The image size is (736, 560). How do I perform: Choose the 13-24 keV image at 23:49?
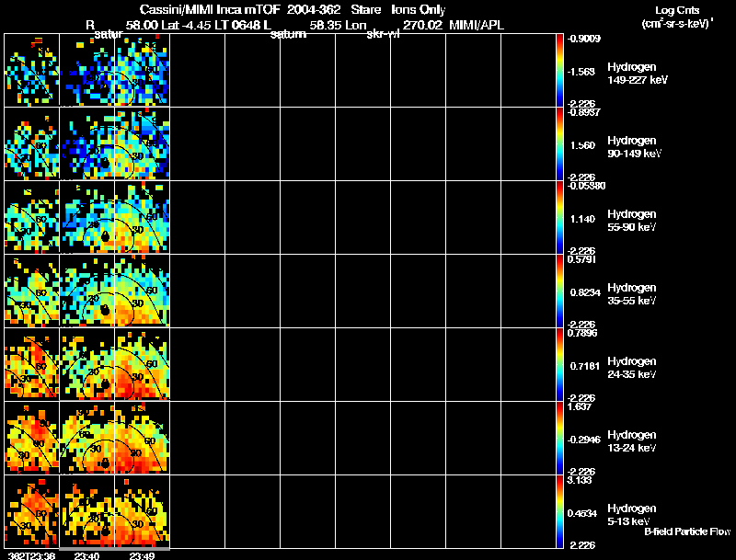pyautogui.click(x=143, y=438)
